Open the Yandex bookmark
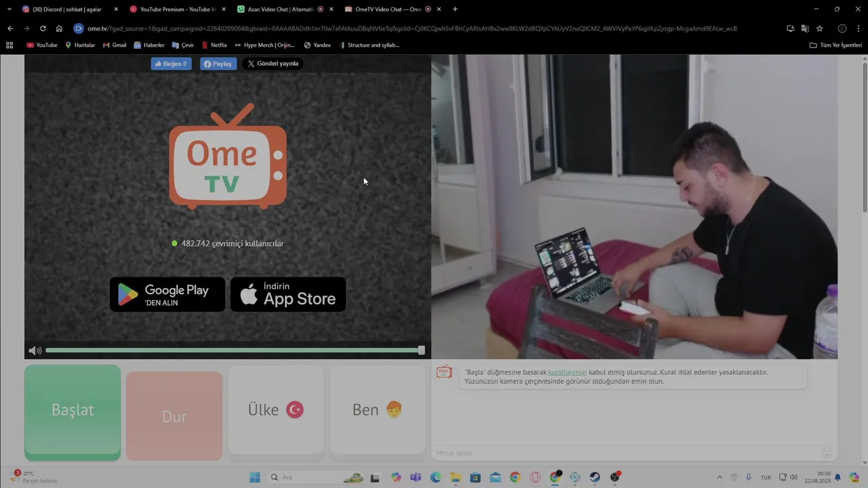 pos(317,45)
